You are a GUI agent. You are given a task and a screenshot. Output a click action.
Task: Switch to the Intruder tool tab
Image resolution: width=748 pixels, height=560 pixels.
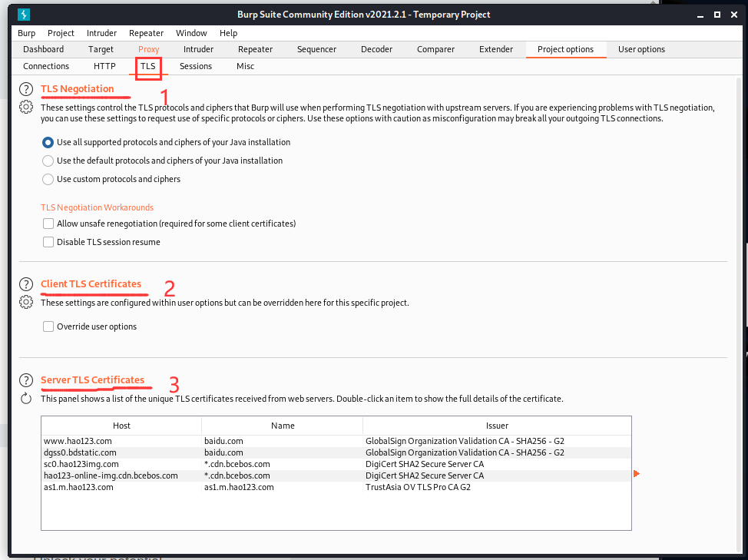pyautogui.click(x=198, y=49)
